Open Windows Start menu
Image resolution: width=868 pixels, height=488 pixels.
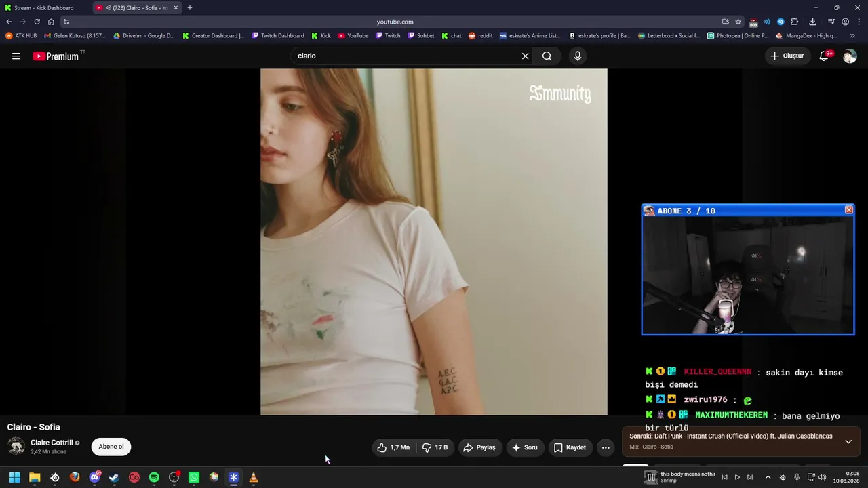[14, 477]
